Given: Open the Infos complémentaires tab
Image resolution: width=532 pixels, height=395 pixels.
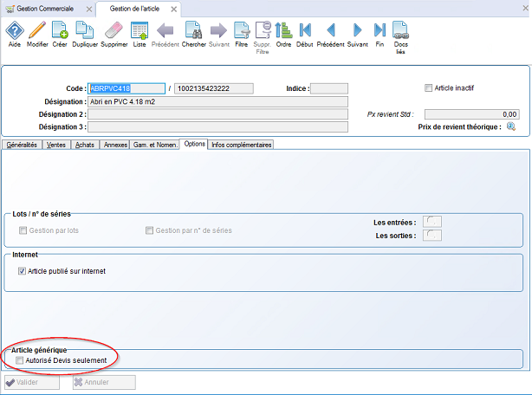Looking at the screenshot, I should [242, 145].
